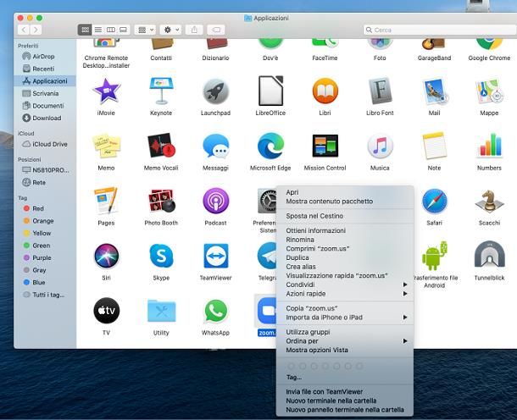Select the Musica app icon

coord(380,146)
